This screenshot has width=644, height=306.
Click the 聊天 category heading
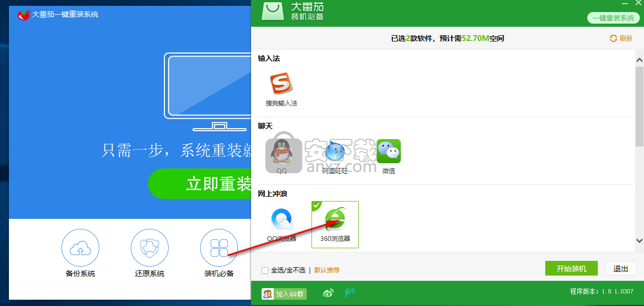[265, 126]
